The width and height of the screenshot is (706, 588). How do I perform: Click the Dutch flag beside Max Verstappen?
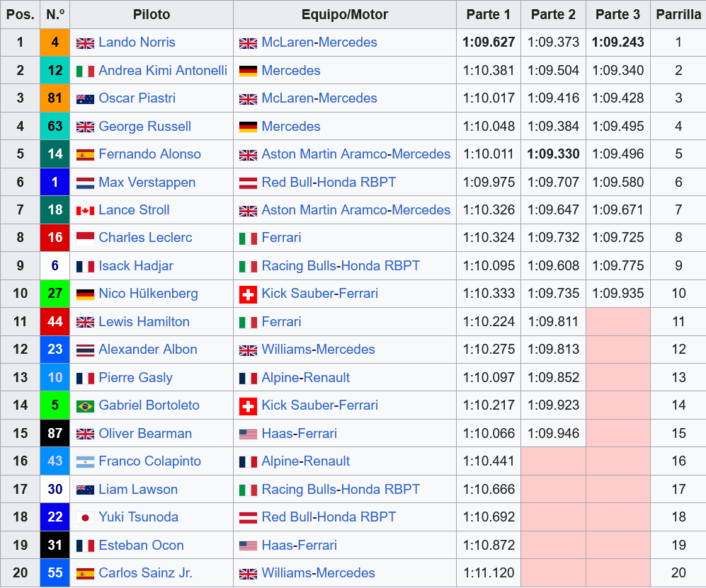(x=85, y=183)
